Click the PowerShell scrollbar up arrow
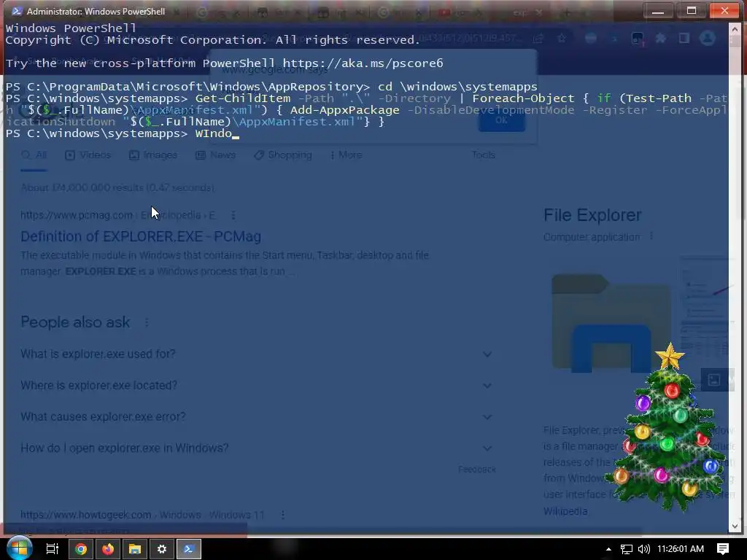 tap(735, 29)
